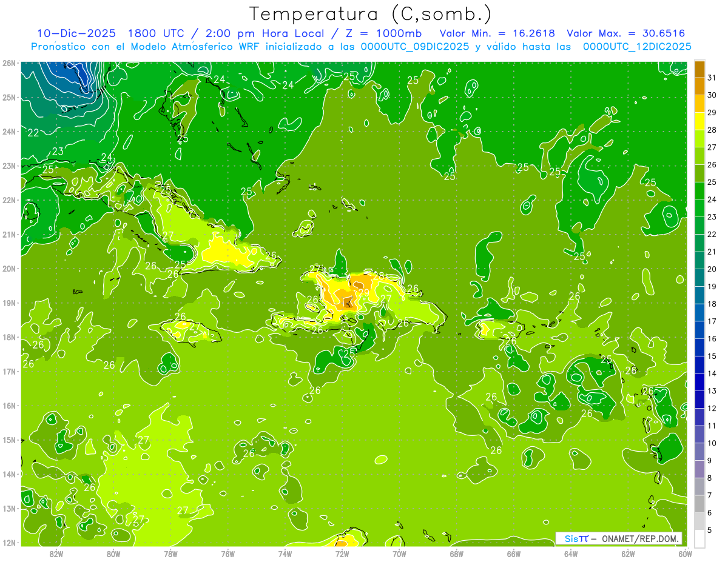Click the '0000UTC_12DIC2025' valid-until time
The height and width of the screenshot is (562, 728).
pos(637,47)
